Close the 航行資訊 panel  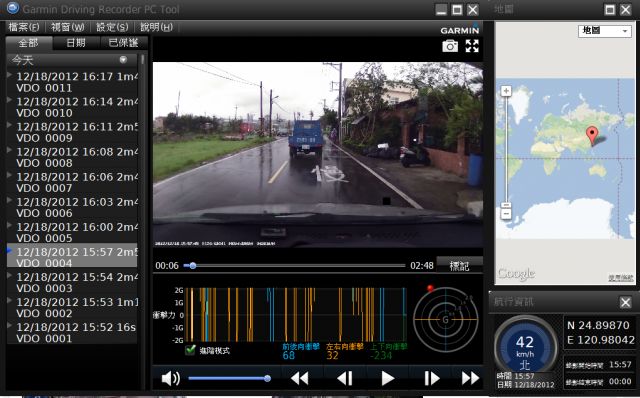pyautogui.click(x=625, y=302)
